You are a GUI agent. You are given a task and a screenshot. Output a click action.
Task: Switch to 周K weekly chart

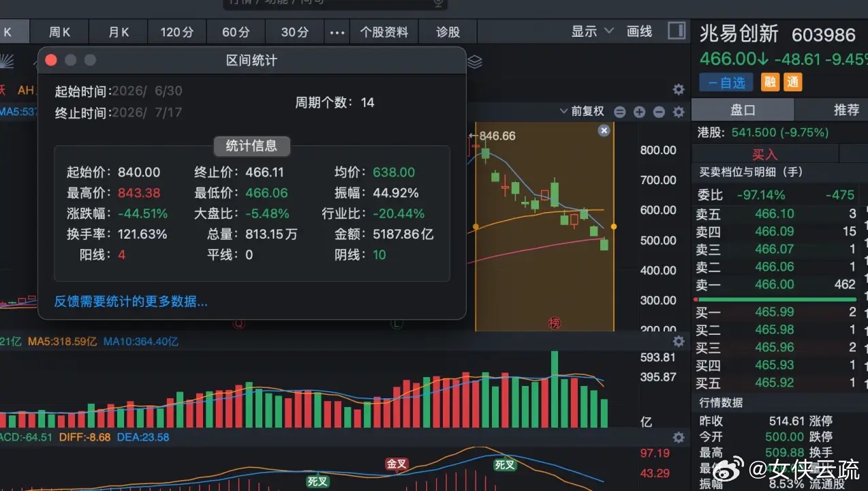60,32
